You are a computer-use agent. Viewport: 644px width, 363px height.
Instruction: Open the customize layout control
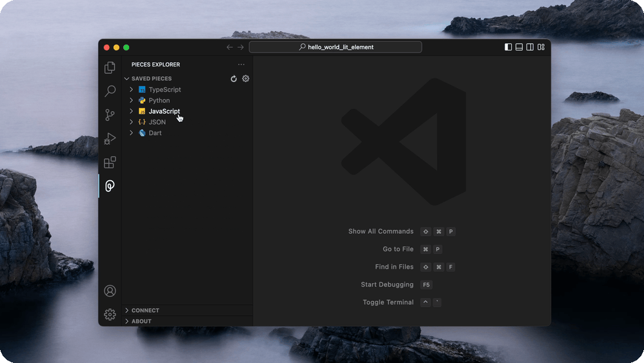541,47
